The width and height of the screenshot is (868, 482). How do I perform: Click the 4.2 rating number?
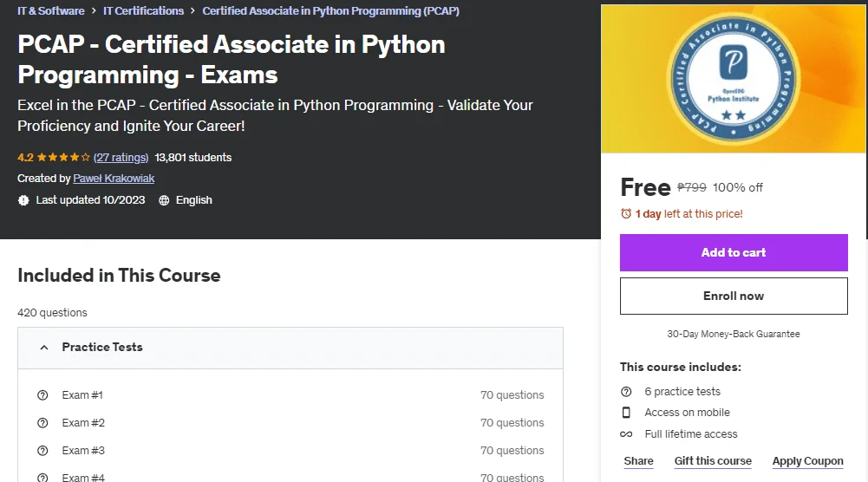(25, 157)
